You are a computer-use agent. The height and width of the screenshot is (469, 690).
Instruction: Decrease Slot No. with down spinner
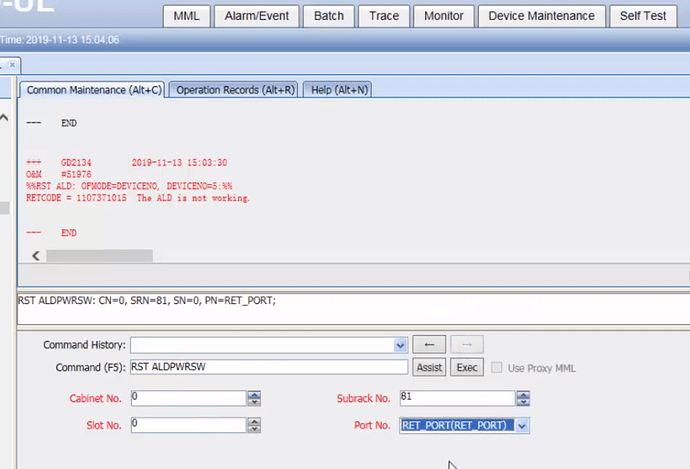click(254, 429)
